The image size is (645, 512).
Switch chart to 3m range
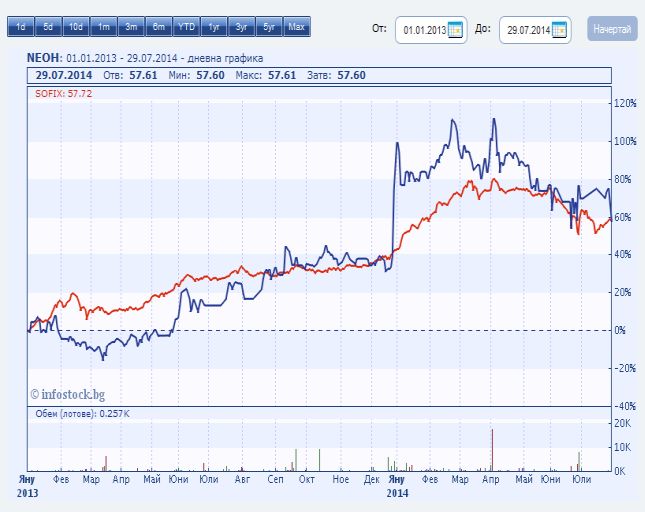point(131,27)
